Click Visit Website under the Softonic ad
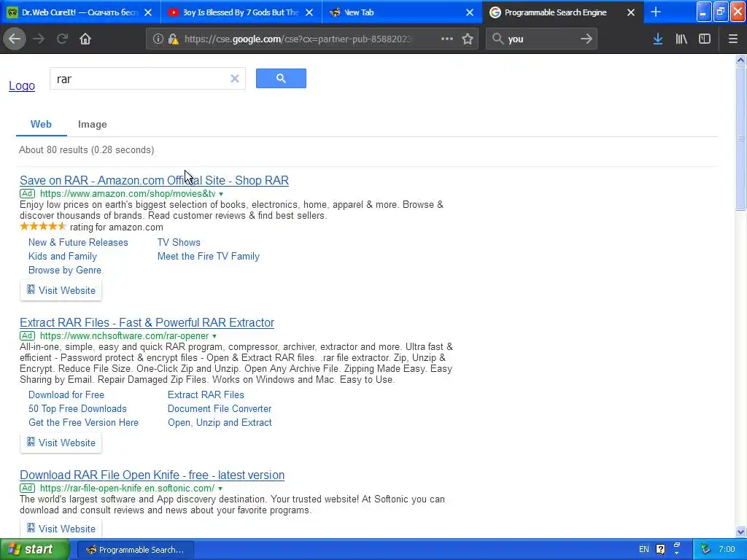Image resolution: width=747 pixels, height=560 pixels. 61,529
